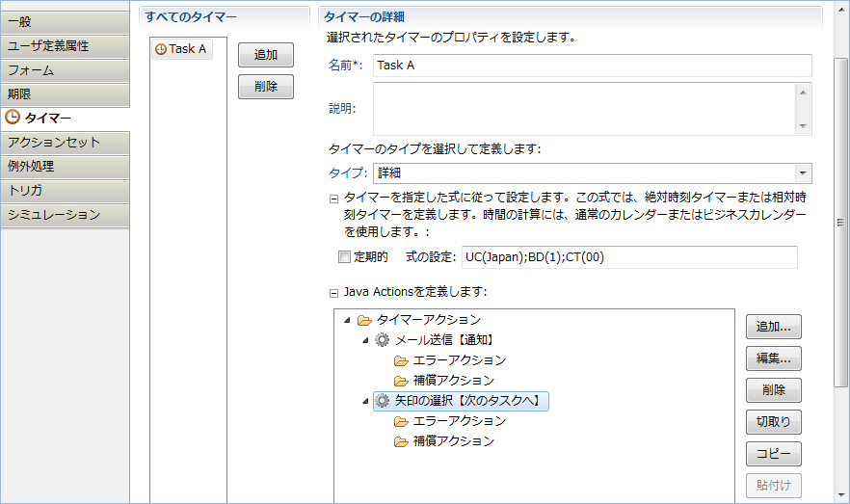Click the folder icon of タイマーアクション
Image resolution: width=850 pixels, height=504 pixels.
364,320
